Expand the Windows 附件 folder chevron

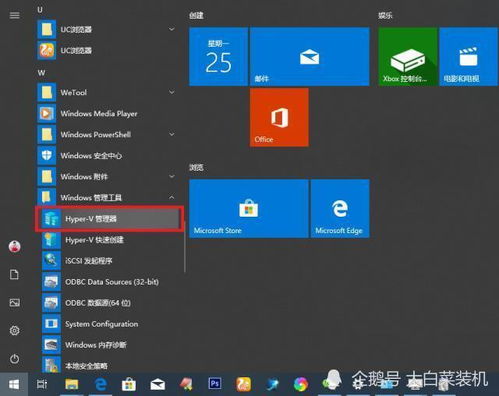(172, 177)
